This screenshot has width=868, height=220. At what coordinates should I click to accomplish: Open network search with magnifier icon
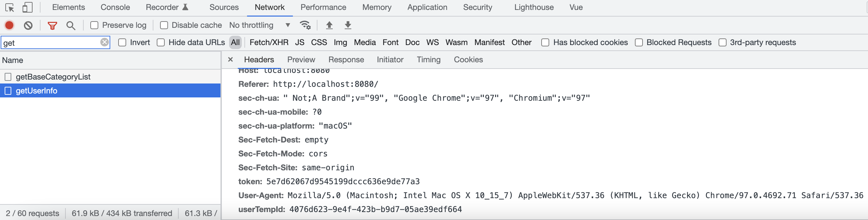[71, 25]
